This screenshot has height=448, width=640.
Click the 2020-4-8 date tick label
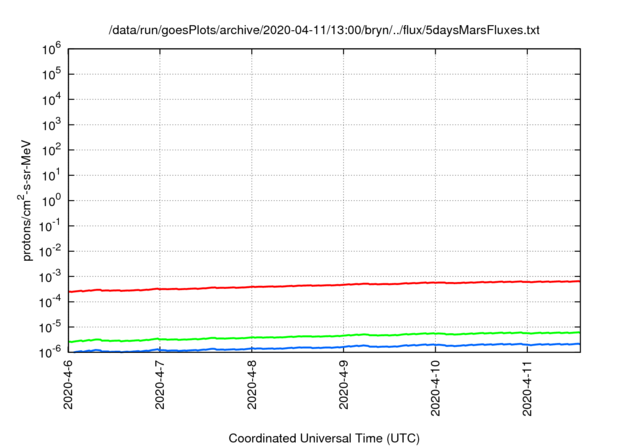coord(252,384)
